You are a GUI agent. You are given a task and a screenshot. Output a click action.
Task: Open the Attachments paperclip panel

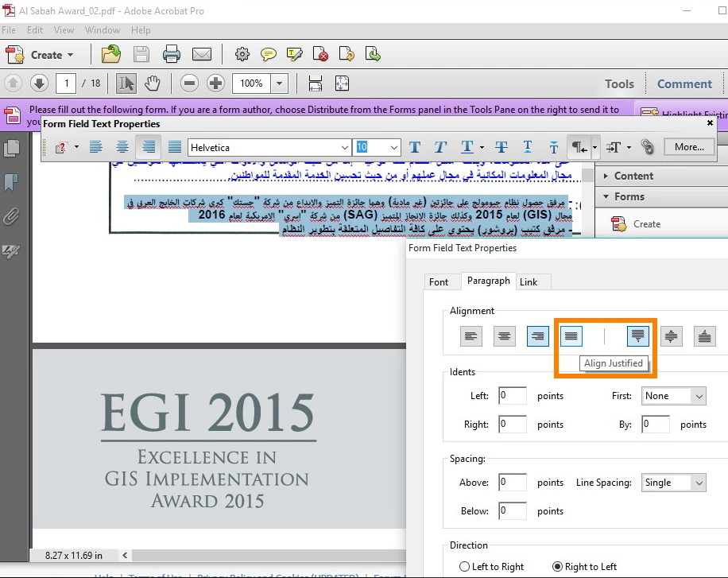(x=12, y=216)
